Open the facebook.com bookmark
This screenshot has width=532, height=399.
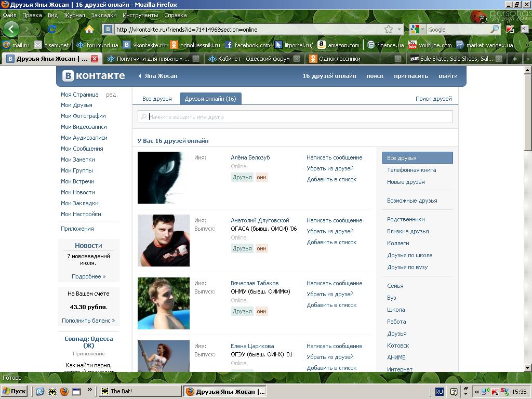point(247,45)
